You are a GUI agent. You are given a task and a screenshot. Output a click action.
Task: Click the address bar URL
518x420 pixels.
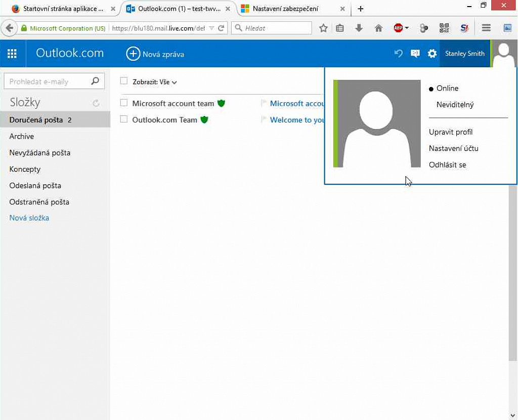tap(158, 28)
